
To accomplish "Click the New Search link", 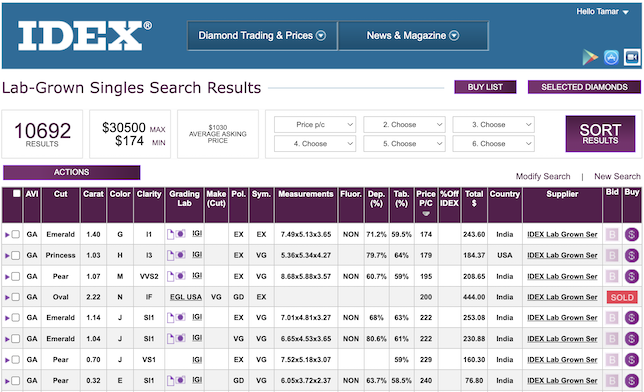I will [x=617, y=176].
